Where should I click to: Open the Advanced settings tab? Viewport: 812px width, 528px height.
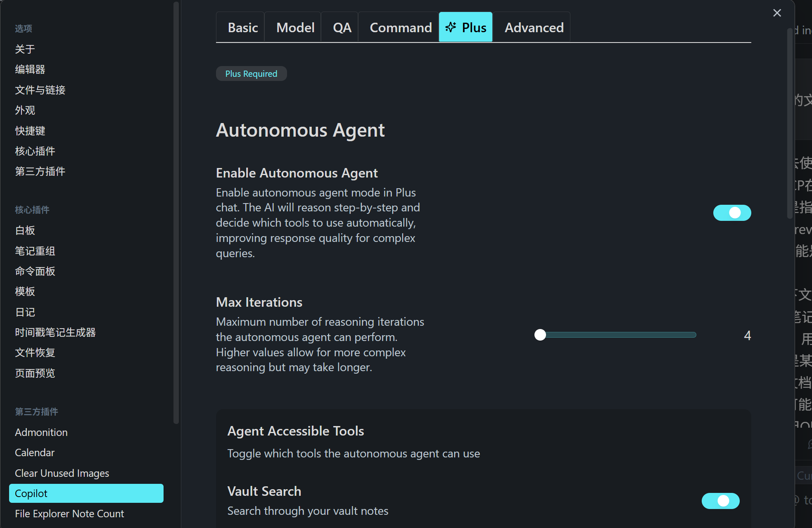pyautogui.click(x=534, y=28)
